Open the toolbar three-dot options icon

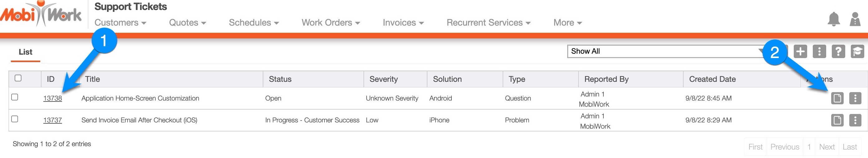[x=819, y=52]
